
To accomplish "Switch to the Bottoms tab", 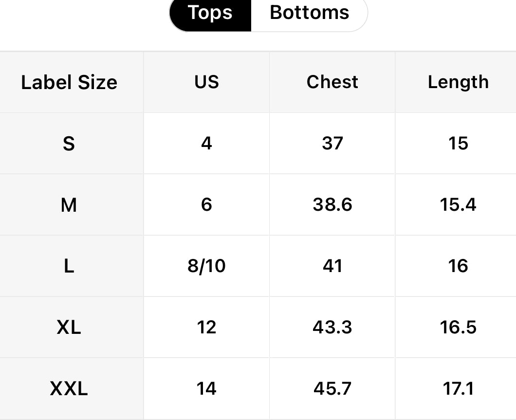I will point(309,13).
